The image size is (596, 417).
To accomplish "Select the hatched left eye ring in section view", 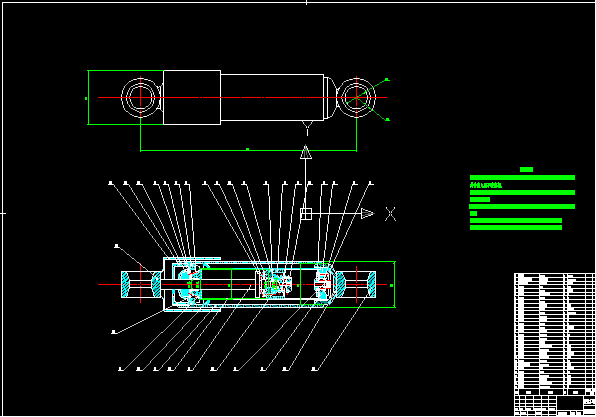I will 141,284.
